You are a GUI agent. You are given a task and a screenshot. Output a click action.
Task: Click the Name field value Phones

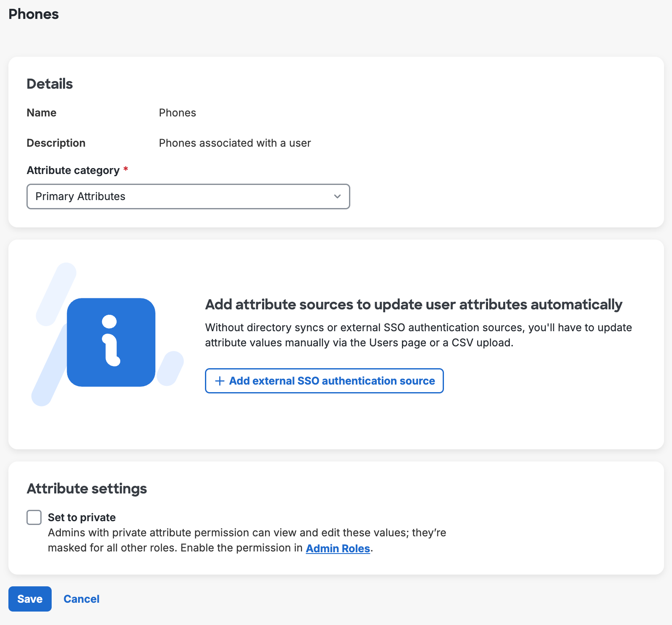177,112
